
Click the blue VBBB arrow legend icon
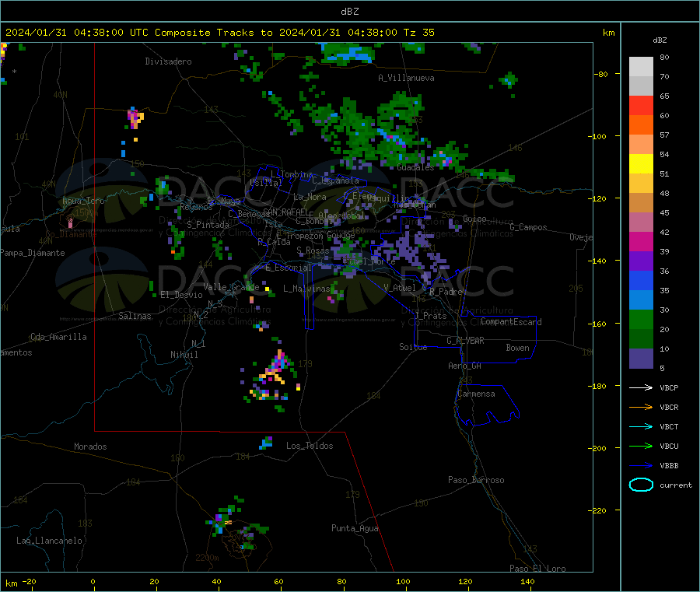point(641,466)
